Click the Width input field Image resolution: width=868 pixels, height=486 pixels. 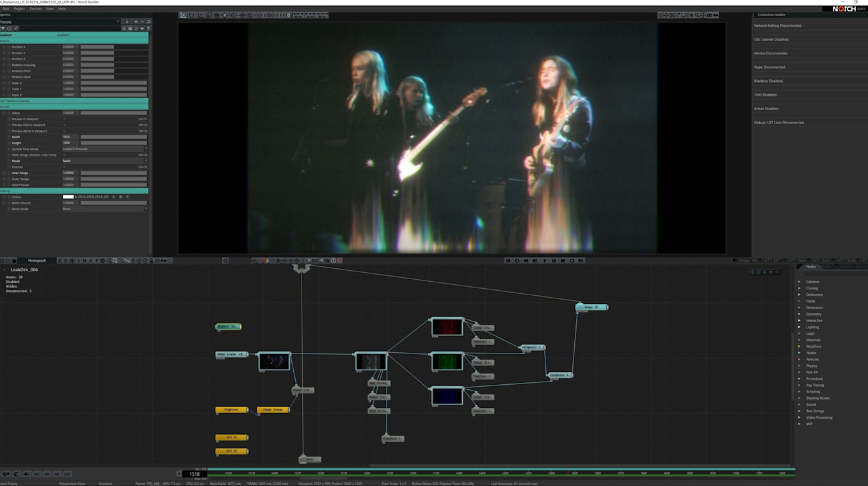[x=70, y=137]
